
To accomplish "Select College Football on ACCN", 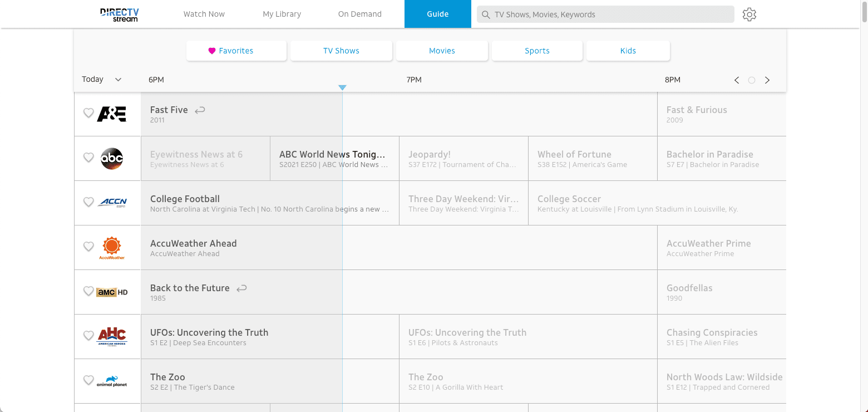I will pos(270,203).
